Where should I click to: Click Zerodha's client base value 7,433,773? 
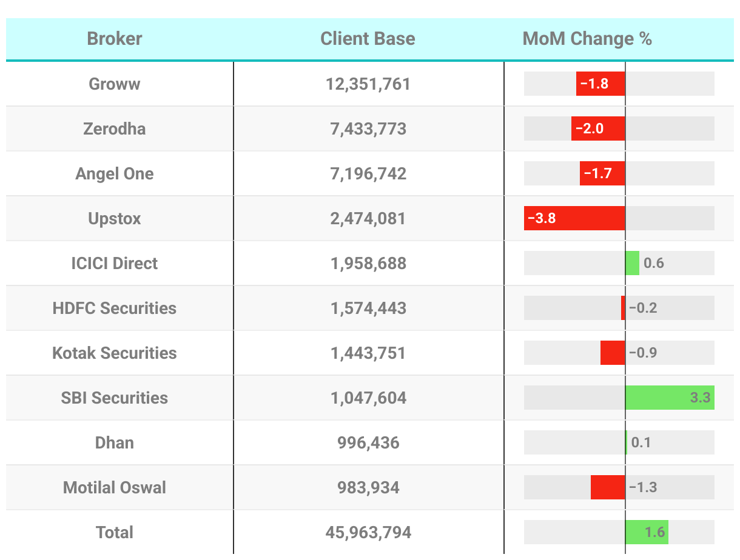(368, 128)
